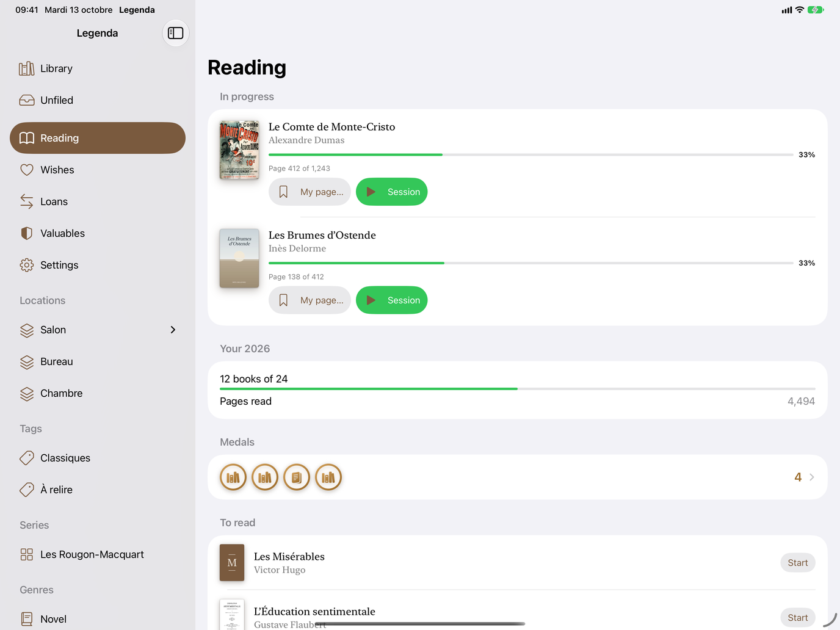Open Library via its books icon
The height and width of the screenshot is (630, 840).
click(x=26, y=68)
